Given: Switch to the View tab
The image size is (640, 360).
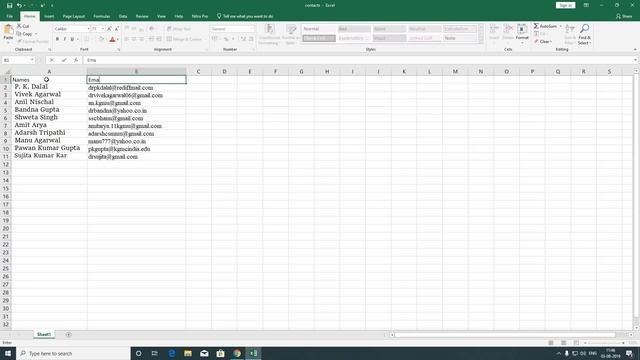Looking at the screenshot, I should [x=161, y=16].
